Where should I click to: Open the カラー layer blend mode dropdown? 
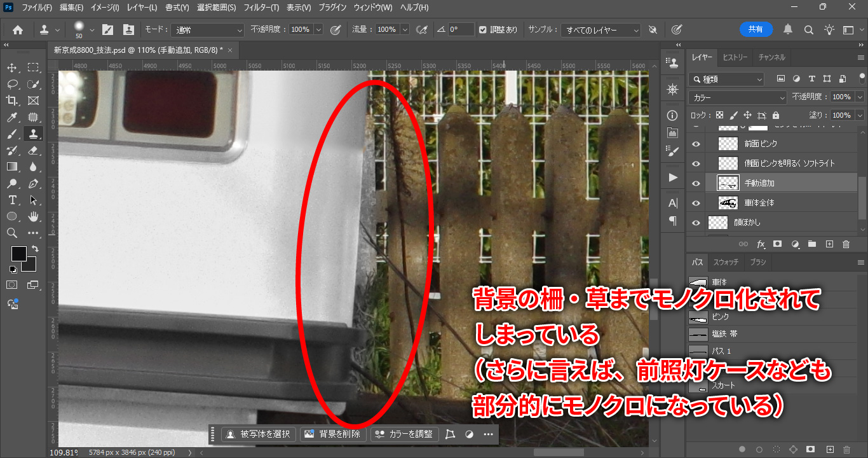pos(738,97)
